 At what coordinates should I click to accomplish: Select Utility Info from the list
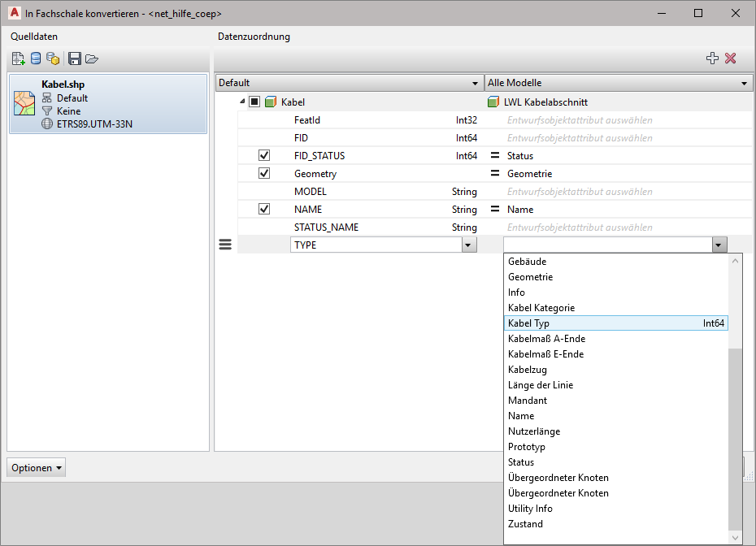615,508
